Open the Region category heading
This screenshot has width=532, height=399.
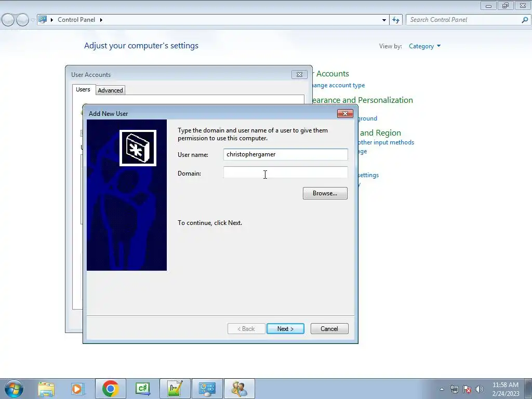click(380, 132)
